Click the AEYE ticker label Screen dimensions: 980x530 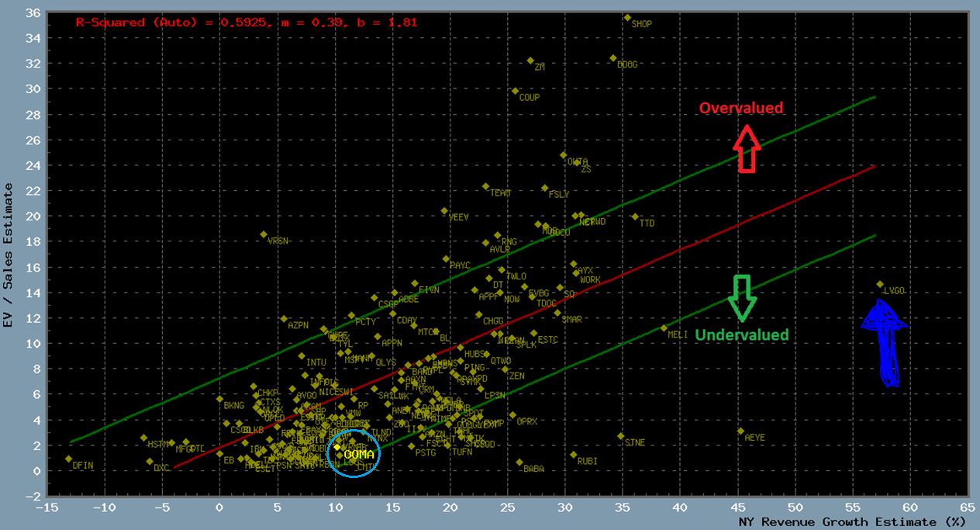pos(754,438)
